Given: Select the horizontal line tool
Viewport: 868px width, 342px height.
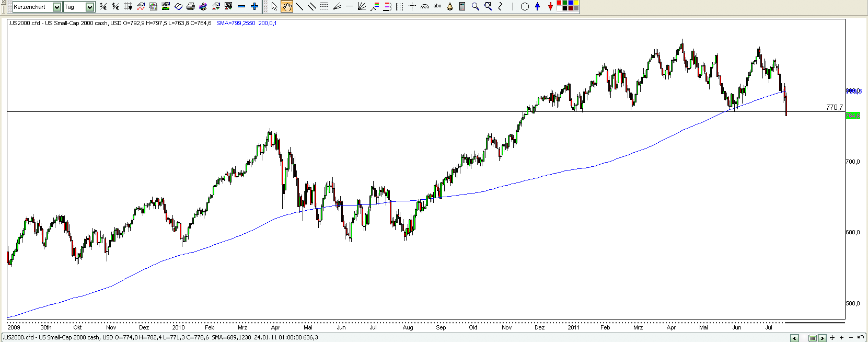Looking at the screenshot, I should [x=350, y=7].
